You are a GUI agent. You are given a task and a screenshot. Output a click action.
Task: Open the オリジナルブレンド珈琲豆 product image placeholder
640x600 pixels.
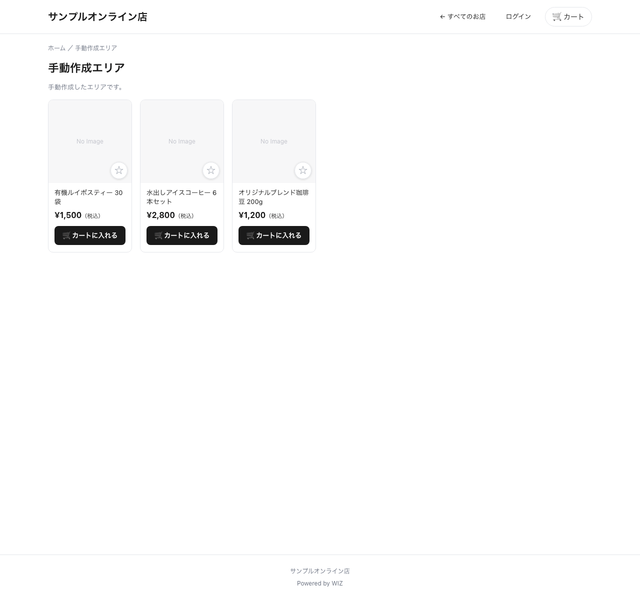click(274, 141)
